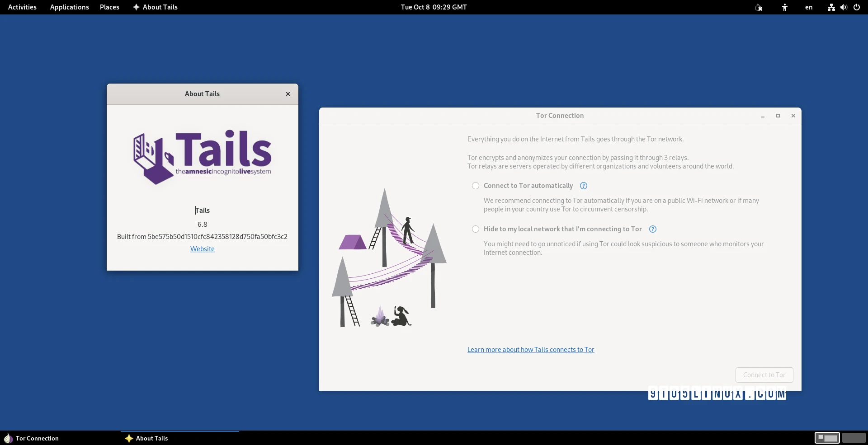Click the Tor onion status icon in top bar
The image size is (868, 445).
(759, 7)
